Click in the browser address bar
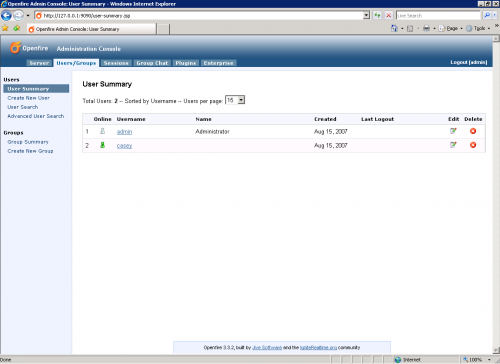This screenshot has width=500, height=364. click(x=200, y=15)
